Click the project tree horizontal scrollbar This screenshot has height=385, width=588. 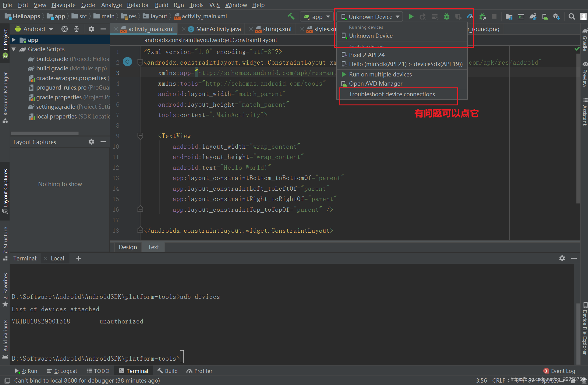[x=44, y=133]
